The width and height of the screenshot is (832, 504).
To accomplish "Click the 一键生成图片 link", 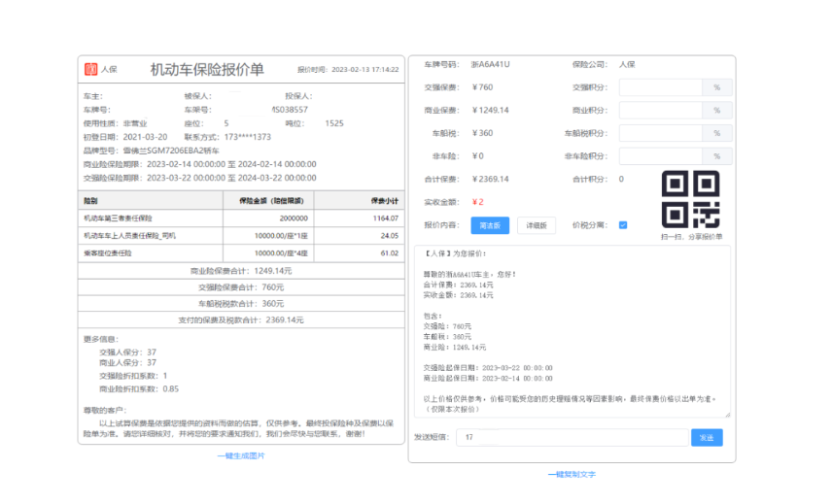I will 241,455.
